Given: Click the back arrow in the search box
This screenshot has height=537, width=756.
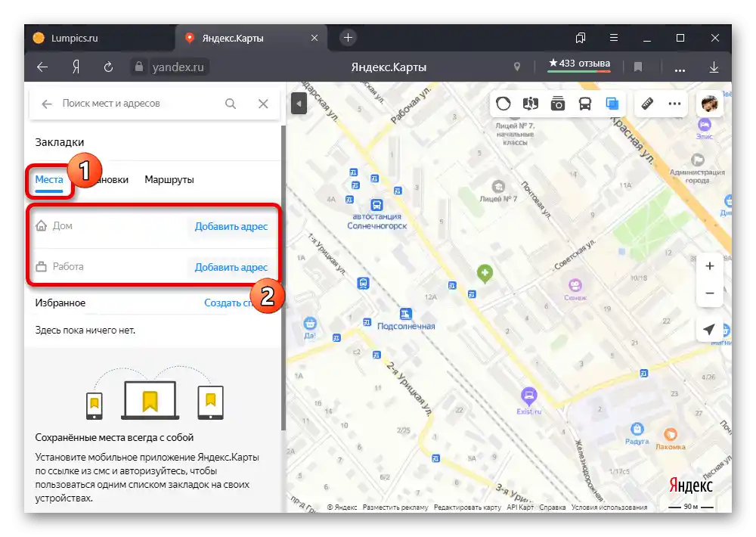Looking at the screenshot, I should (47, 104).
